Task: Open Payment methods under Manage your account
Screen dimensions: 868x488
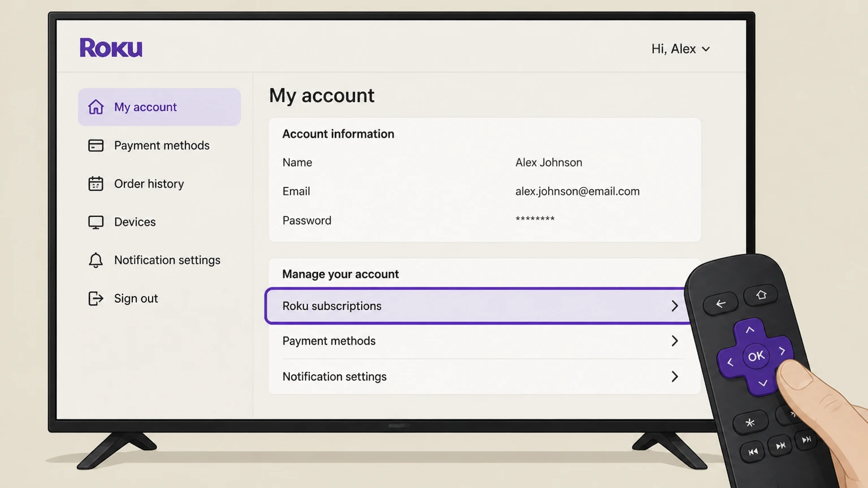Action: 483,341
